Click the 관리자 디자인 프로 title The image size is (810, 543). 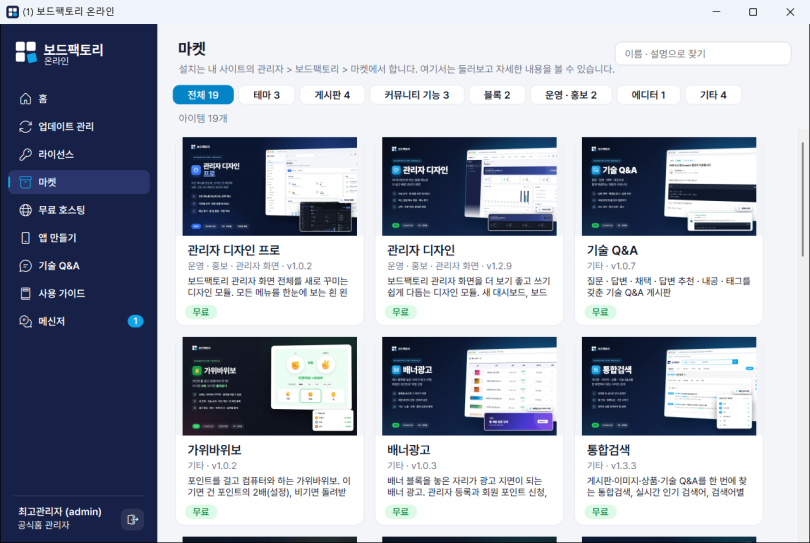click(233, 251)
